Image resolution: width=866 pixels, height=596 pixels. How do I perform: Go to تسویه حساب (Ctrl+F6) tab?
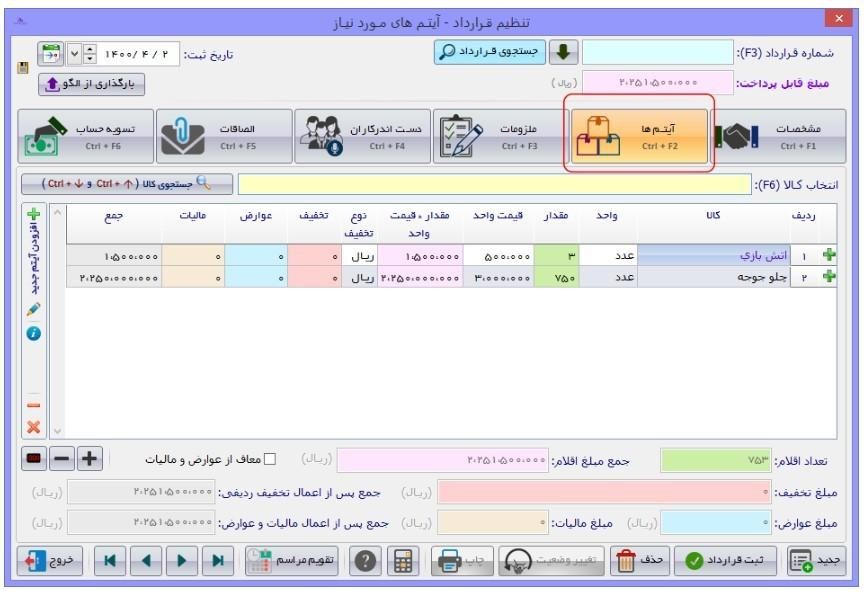(x=86, y=136)
